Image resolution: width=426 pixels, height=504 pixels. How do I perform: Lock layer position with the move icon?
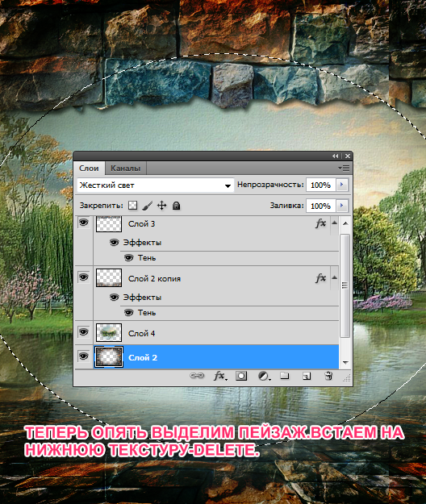(161, 206)
